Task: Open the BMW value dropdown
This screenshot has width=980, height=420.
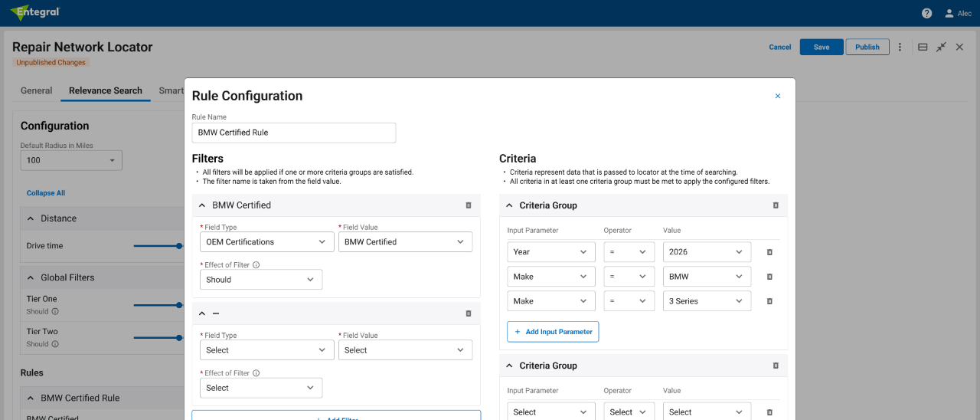Action: tap(707, 277)
